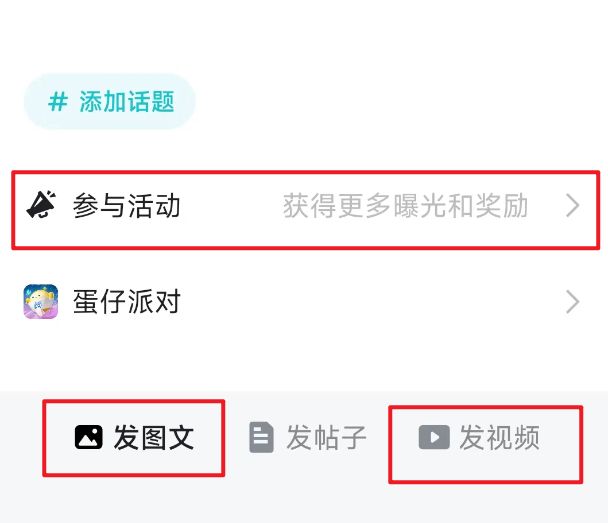This screenshot has width=608, height=523.
Task: Click blank space right of 添加话题 pill
Action: click(400, 101)
